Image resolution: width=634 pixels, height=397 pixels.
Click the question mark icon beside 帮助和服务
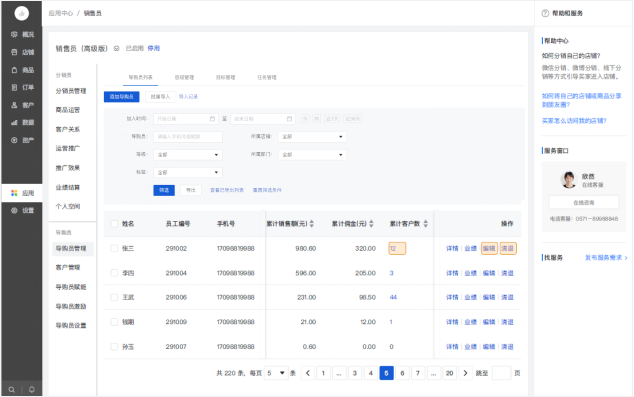(x=545, y=13)
